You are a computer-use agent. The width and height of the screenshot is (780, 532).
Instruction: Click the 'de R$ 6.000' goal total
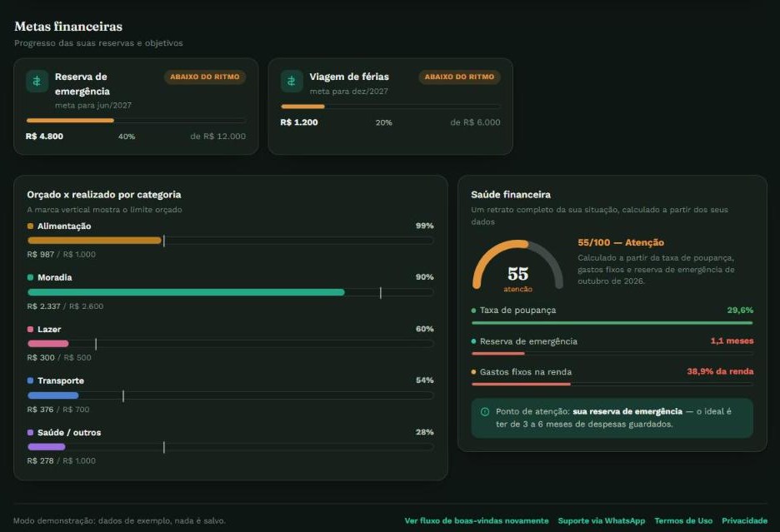click(x=475, y=122)
